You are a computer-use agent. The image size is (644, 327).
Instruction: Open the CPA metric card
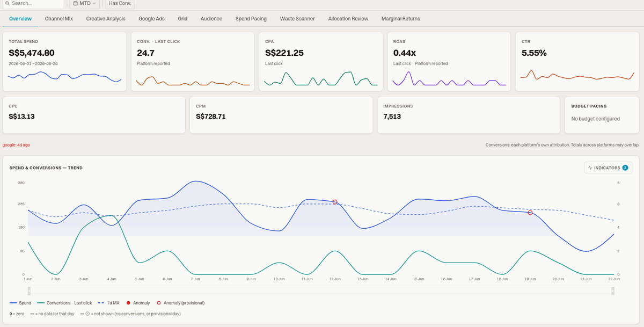coord(321,61)
